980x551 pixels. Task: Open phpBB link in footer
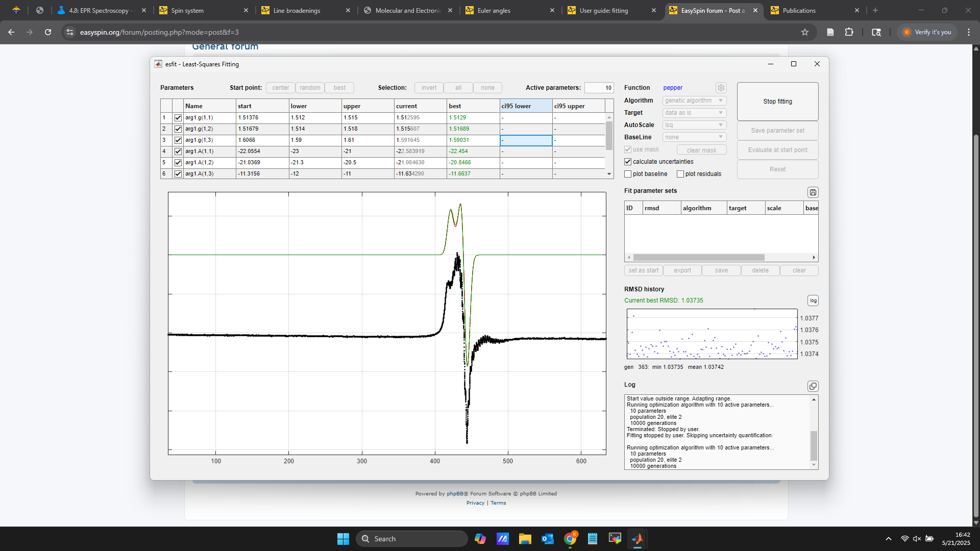[455, 494]
